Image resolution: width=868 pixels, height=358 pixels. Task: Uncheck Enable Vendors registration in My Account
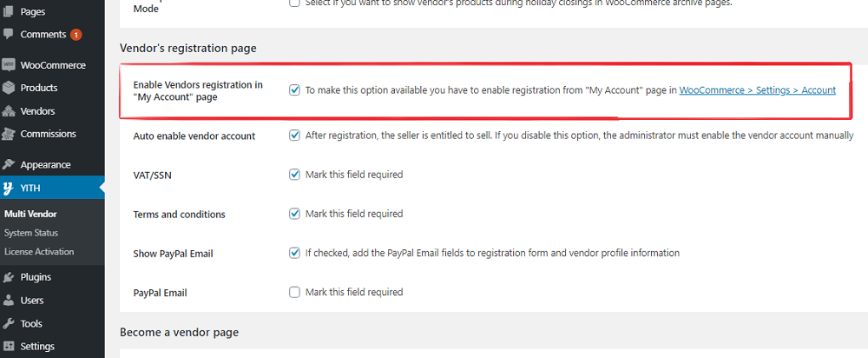(x=294, y=90)
